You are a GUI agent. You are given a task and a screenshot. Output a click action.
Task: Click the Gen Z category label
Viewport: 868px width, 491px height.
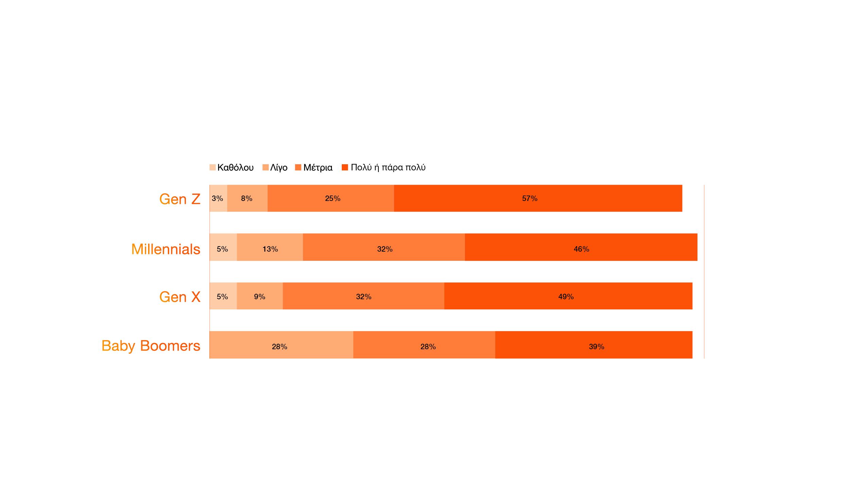click(180, 199)
